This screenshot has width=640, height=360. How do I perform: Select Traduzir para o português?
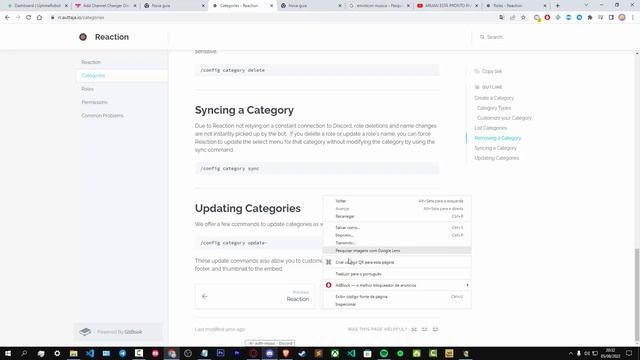397,274
